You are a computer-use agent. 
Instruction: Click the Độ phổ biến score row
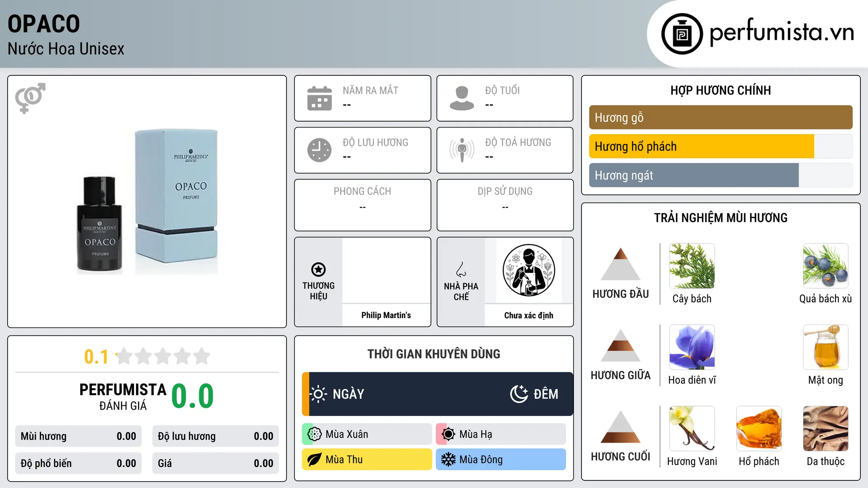click(x=78, y=463)
